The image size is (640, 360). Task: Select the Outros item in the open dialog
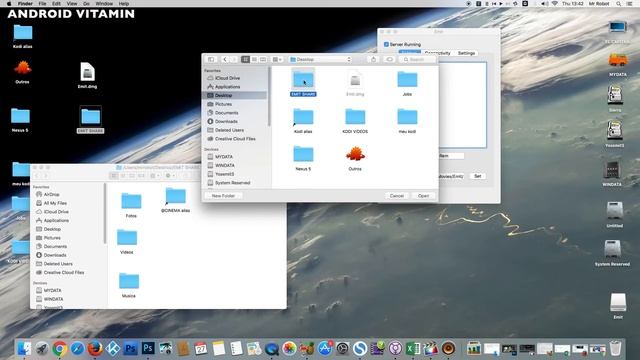355,158
